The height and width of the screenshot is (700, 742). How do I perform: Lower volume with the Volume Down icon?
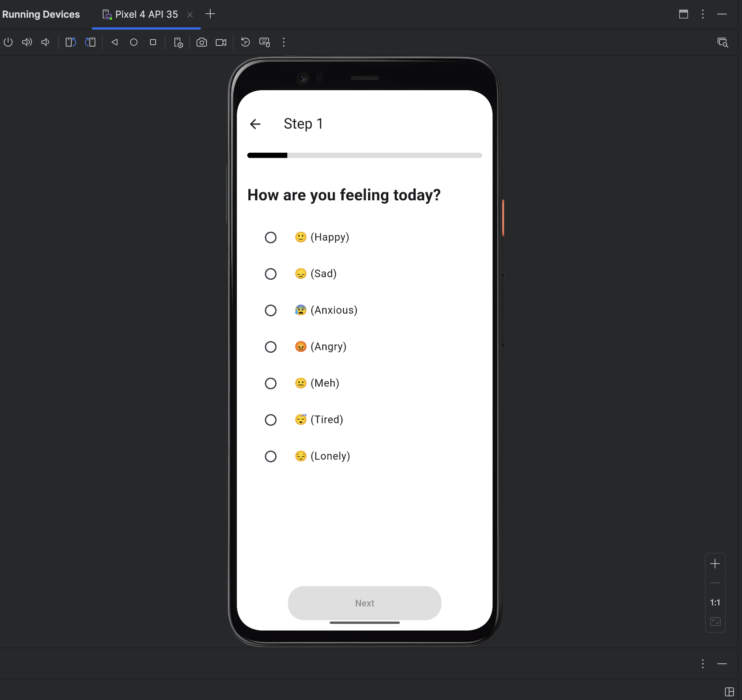pyautogui.click(x=45, y=42)
